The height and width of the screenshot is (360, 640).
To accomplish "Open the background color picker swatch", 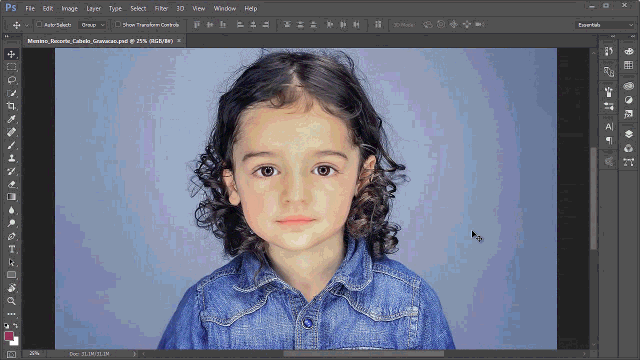I will tap(16, 342).
